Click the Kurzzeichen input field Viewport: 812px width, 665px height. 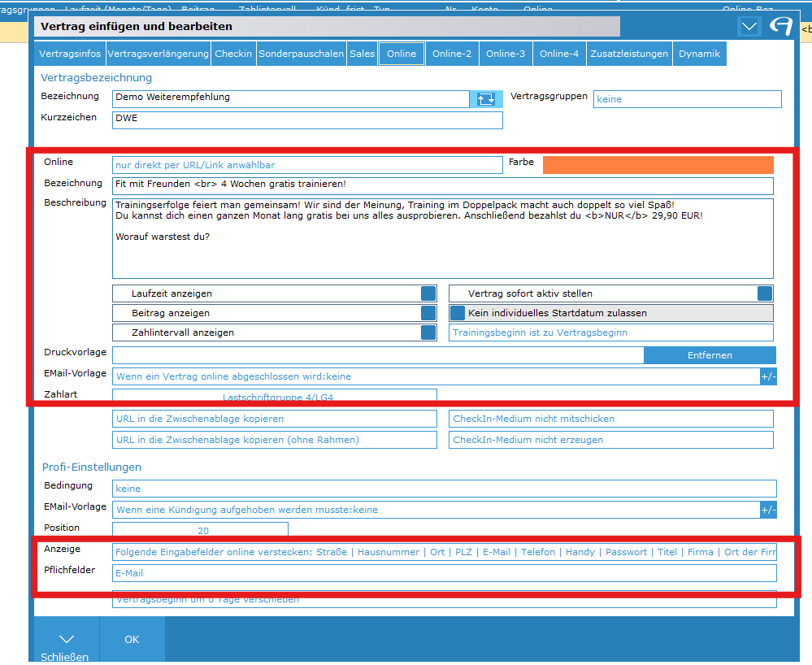click(x=307, y=120)
